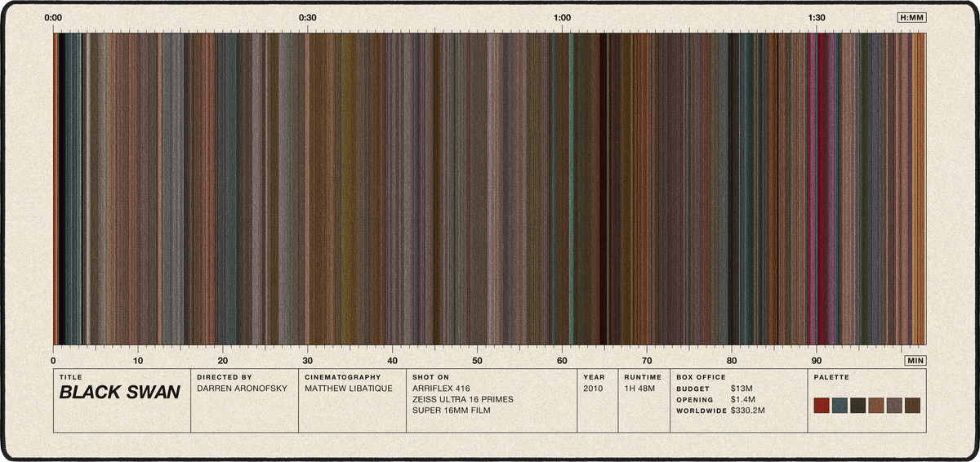The width and height of the screenshot is (980, 462).
Task: Select the red palette swatch
Action: (x=822, y=406)
